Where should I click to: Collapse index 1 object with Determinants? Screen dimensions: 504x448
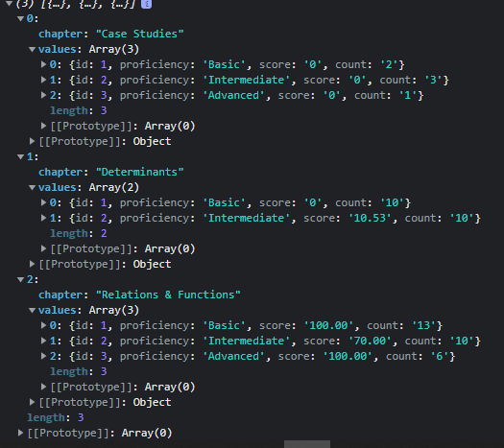(x=20, y=156)
